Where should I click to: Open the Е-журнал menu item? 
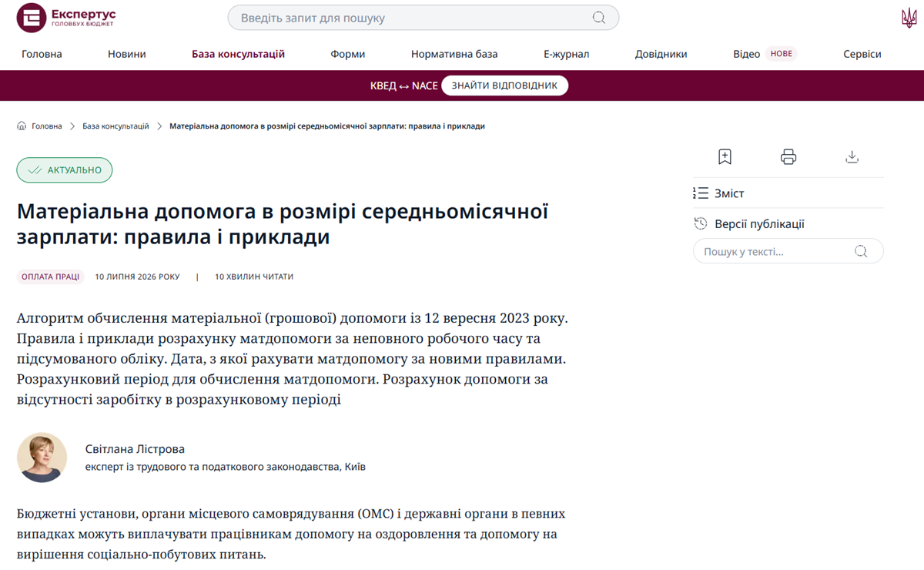[566, 54]
